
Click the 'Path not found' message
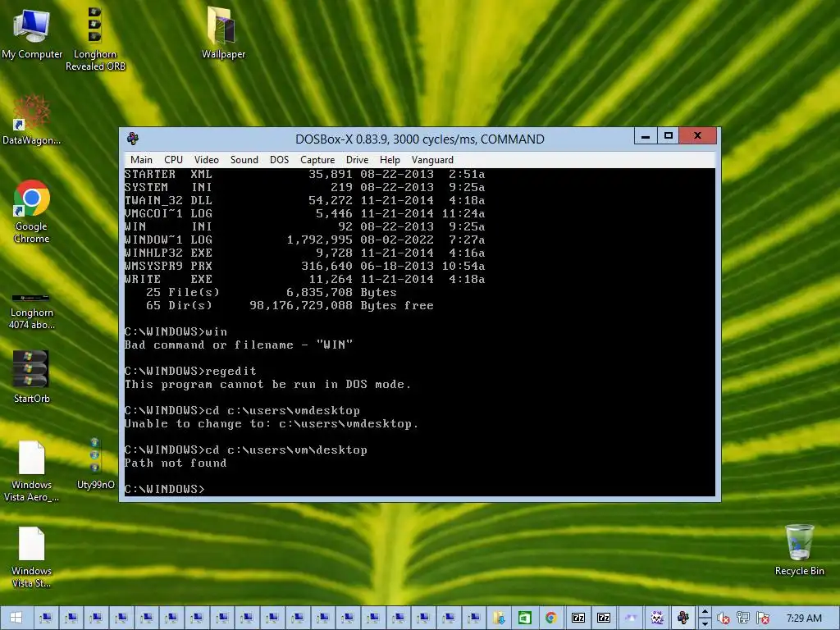(176, 463)
